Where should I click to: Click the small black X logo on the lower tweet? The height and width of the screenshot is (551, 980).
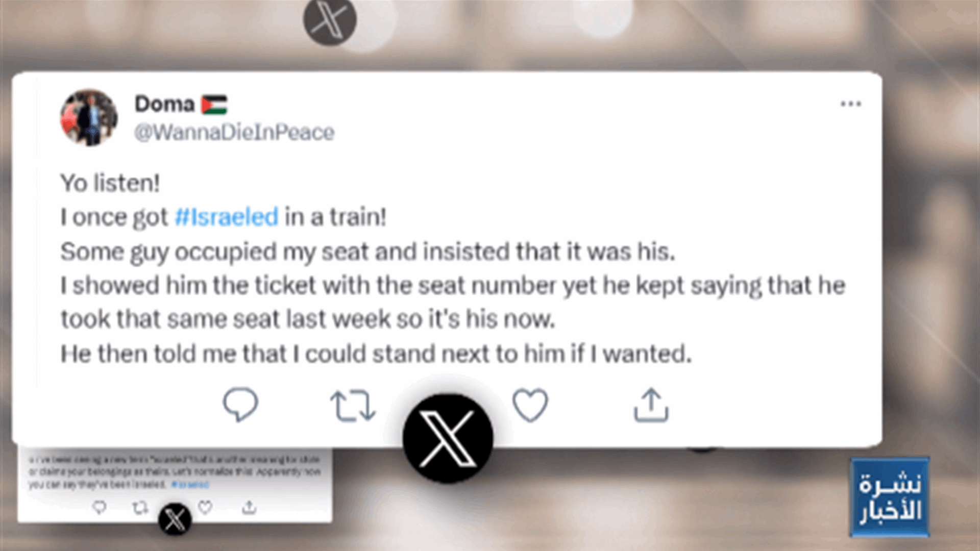pos(175,519)
